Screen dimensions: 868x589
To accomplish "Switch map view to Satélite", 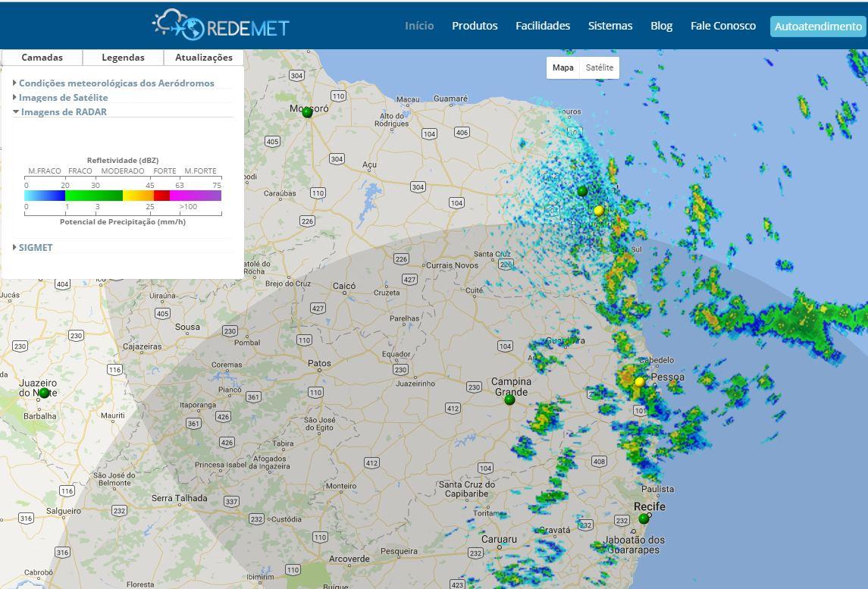I will [x=599, y=67].
